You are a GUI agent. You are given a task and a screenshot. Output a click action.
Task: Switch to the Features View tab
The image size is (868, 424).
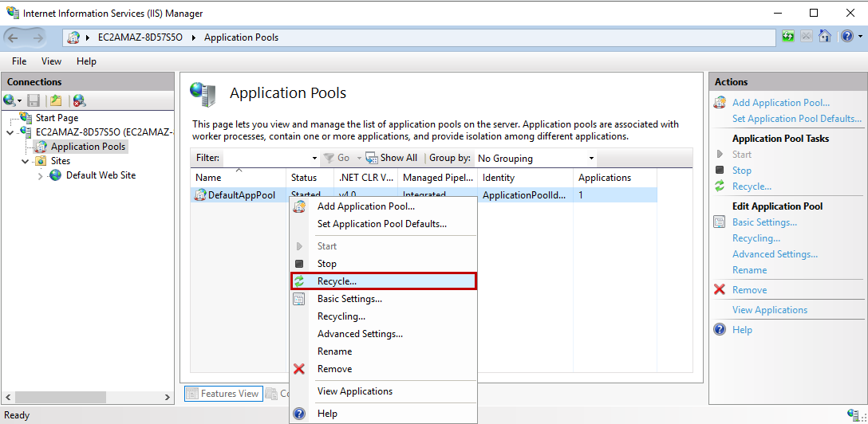223,394
